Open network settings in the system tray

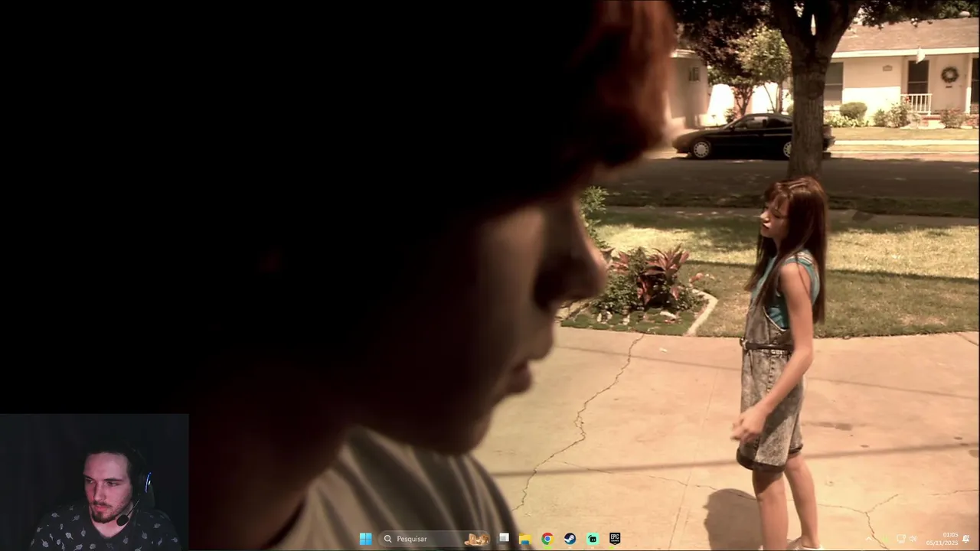pos(900,539)
